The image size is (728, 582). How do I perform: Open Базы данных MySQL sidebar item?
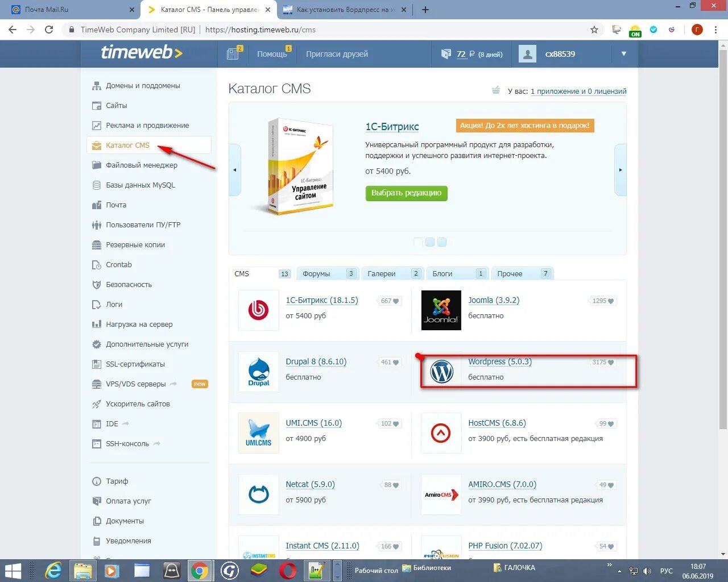pos(140,185)
